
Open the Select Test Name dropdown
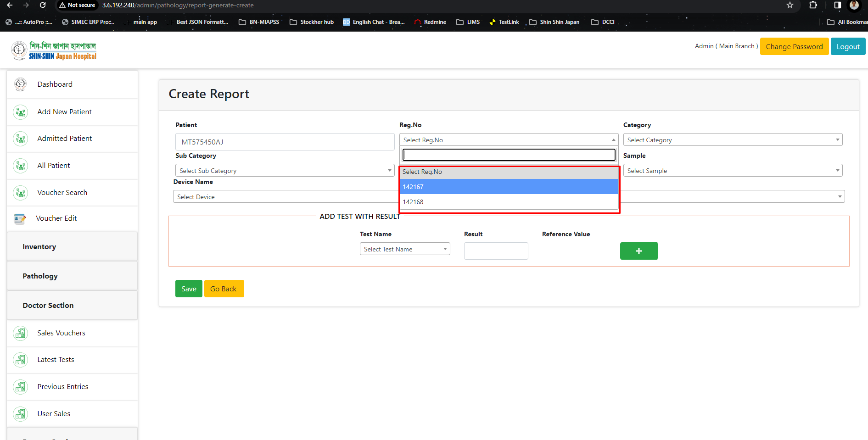(405, 249)
